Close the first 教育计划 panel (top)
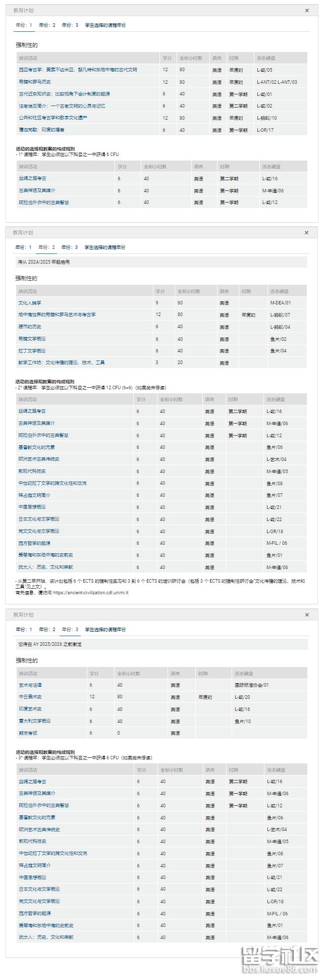 (307, 11)
